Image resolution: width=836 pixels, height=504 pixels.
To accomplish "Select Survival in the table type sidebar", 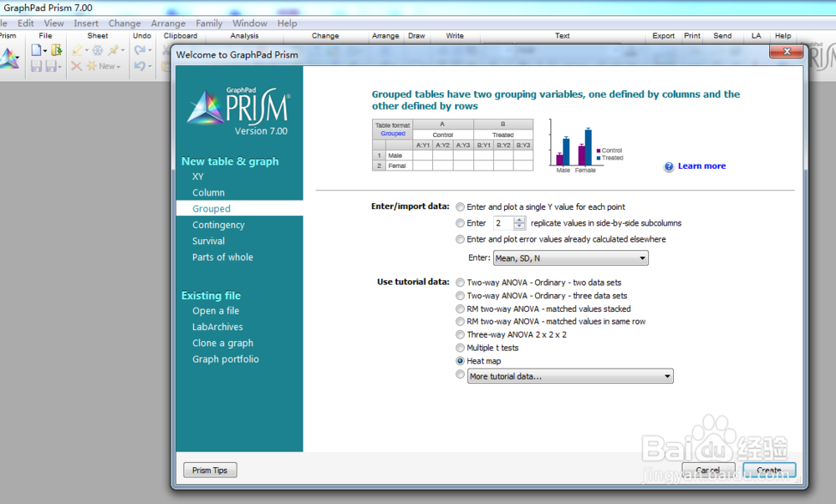I will coord(207,241).
